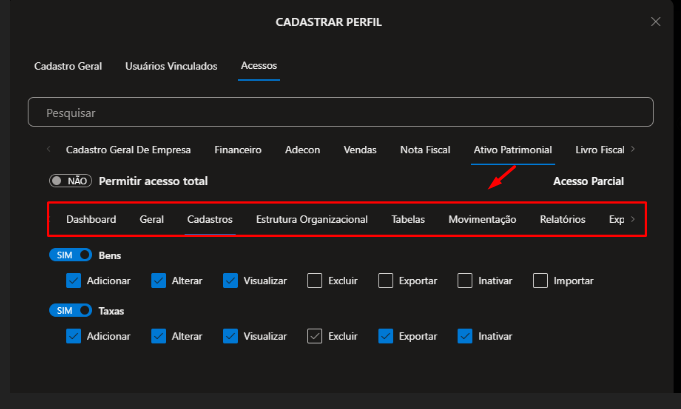
Task: Select Estrutura Organizacional subtab
Action: tap(311, 219)
